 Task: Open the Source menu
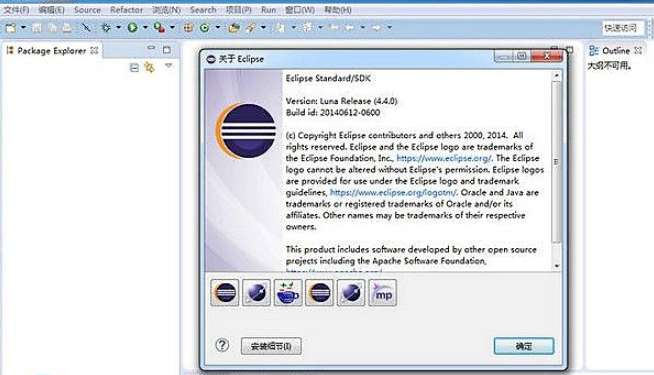tap(87, 10)
